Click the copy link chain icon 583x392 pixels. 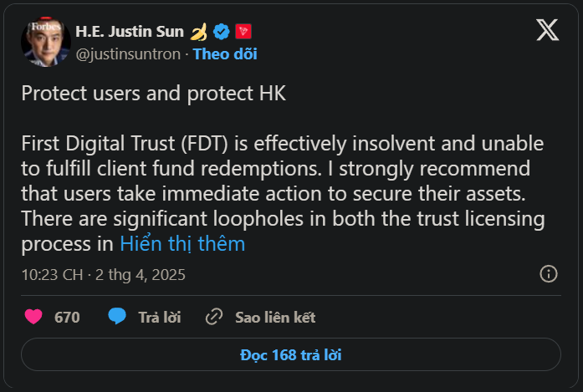click(x=214, y=317)
